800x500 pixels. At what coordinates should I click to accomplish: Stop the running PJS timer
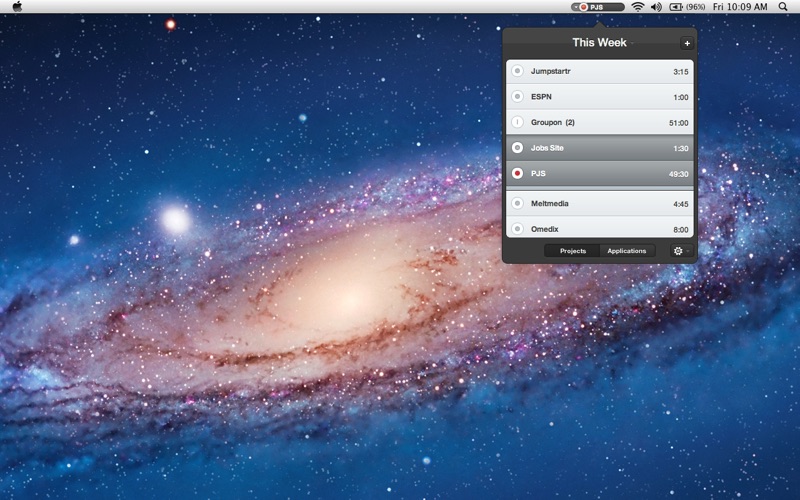(517, 173)
